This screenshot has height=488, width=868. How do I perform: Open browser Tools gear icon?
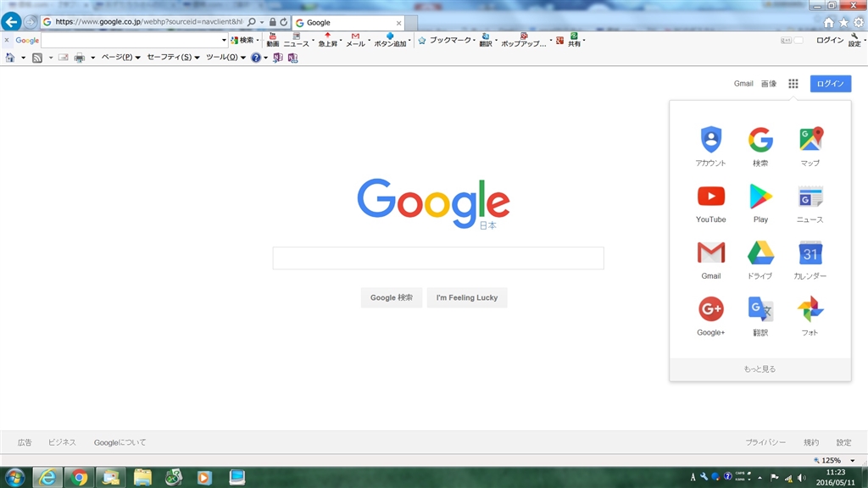pos(859,23)
